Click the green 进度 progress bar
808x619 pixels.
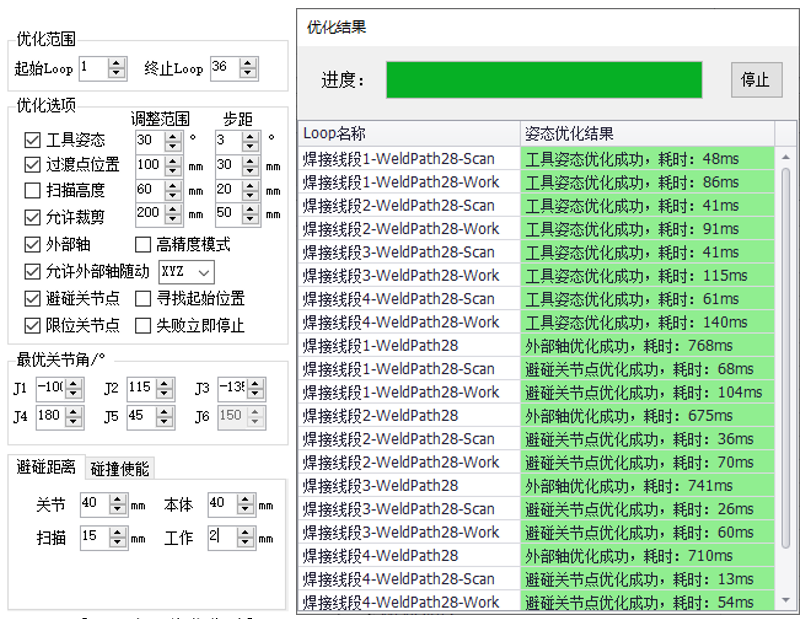pos(544,80)
